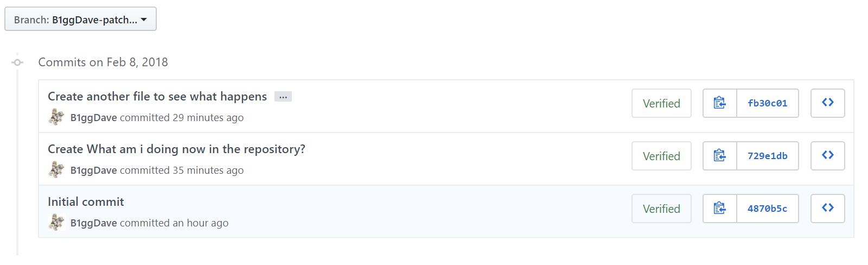
Task: Open commit hash link 4870b5c
Action: (x=768, y=209)
